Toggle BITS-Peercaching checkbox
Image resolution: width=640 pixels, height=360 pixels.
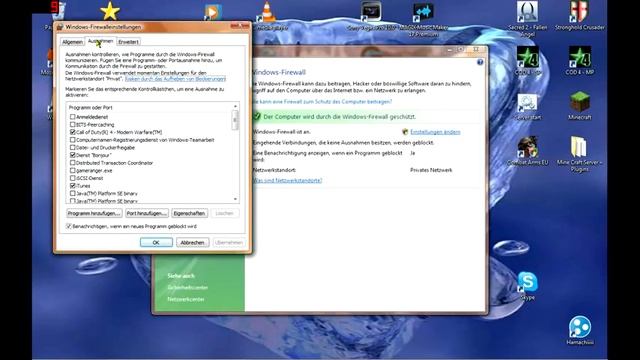tap(73, 124)
